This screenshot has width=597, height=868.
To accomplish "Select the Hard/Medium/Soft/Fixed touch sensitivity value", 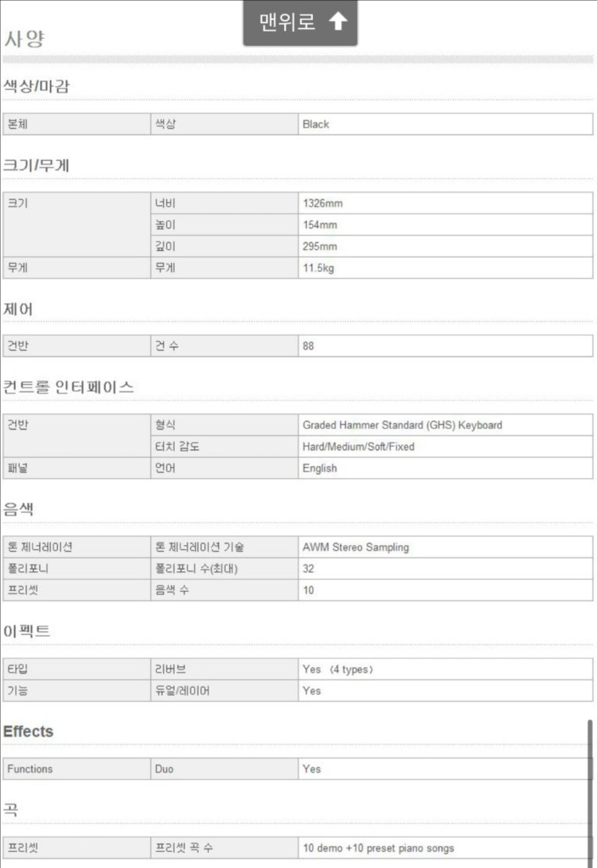I will (x=358, y=447).
